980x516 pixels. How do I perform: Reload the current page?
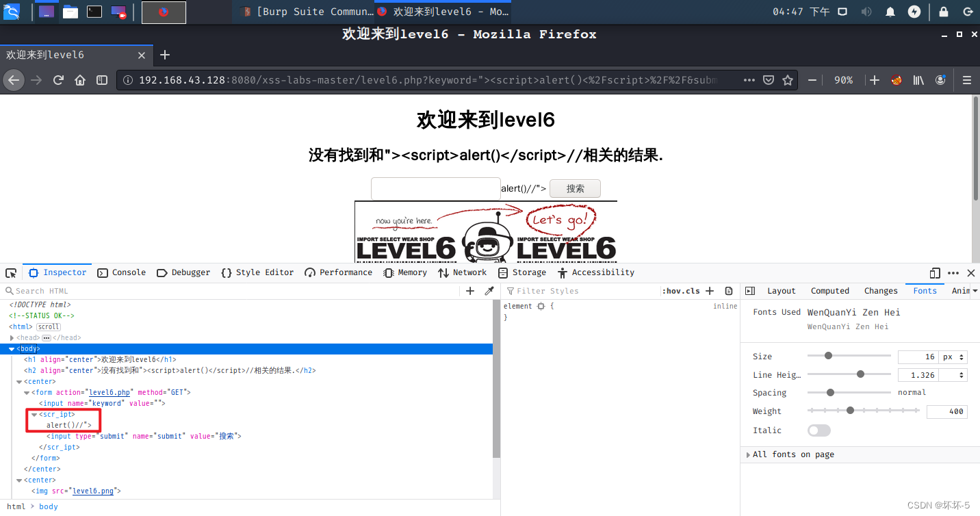[58, 80]
